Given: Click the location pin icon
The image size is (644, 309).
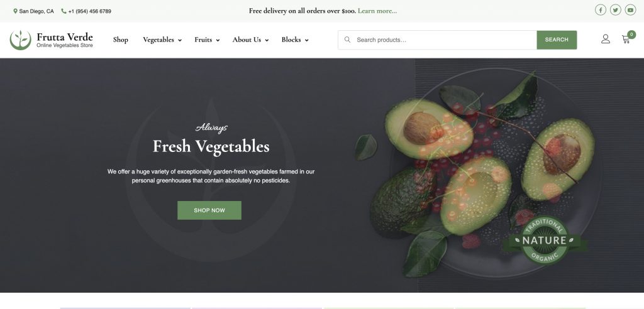Looking at the screenshot, I should [15, 11].
